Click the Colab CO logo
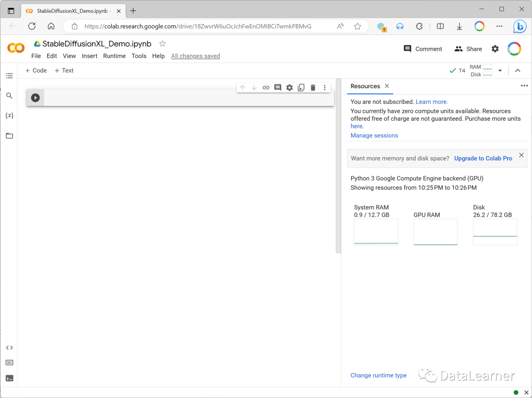532x398 pixels. click(16, 48)
